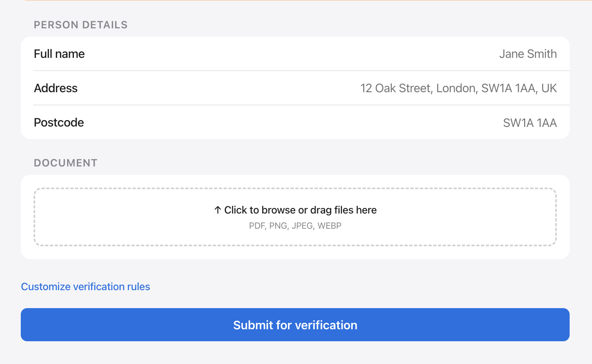Open Customize verification rules
This screenshot has height=364, width=592.
click(x=85, y=287)
